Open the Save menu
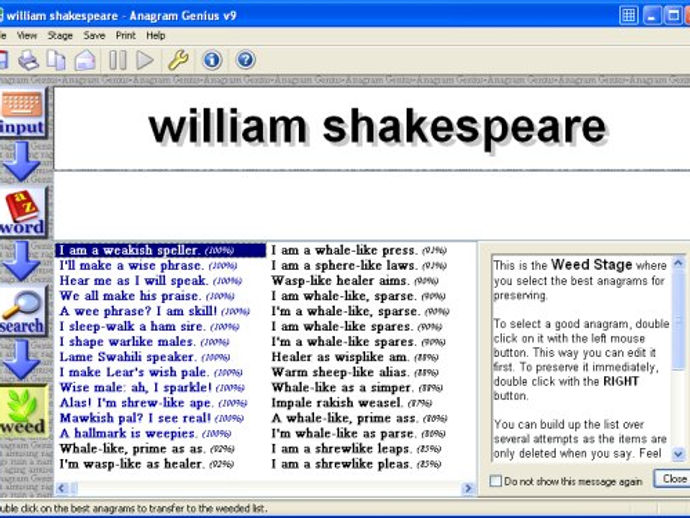690x518 pixels. 94,36
